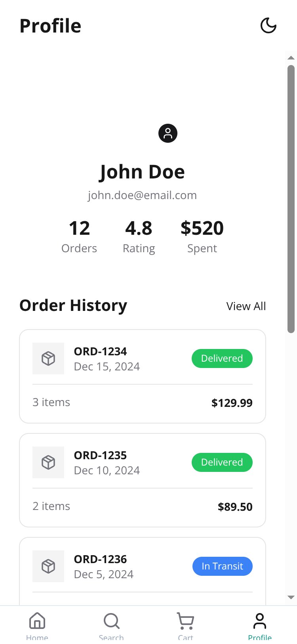Click the package icon for ORD-1235

click(48, 462)
